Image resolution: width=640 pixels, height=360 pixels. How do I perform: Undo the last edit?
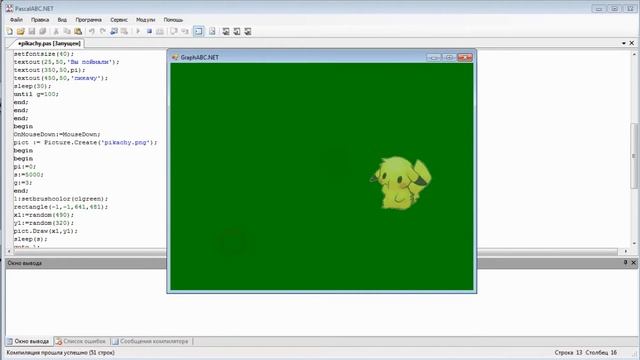click(92, 31)
